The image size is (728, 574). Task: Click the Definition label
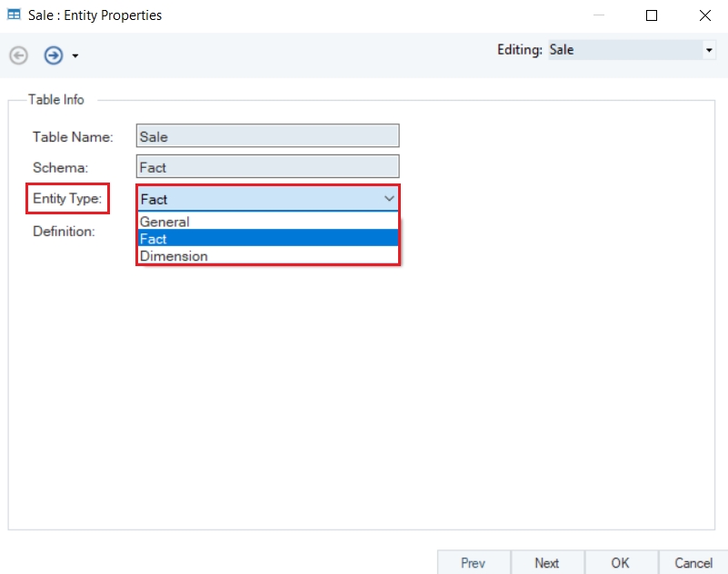tap(64, 231)
